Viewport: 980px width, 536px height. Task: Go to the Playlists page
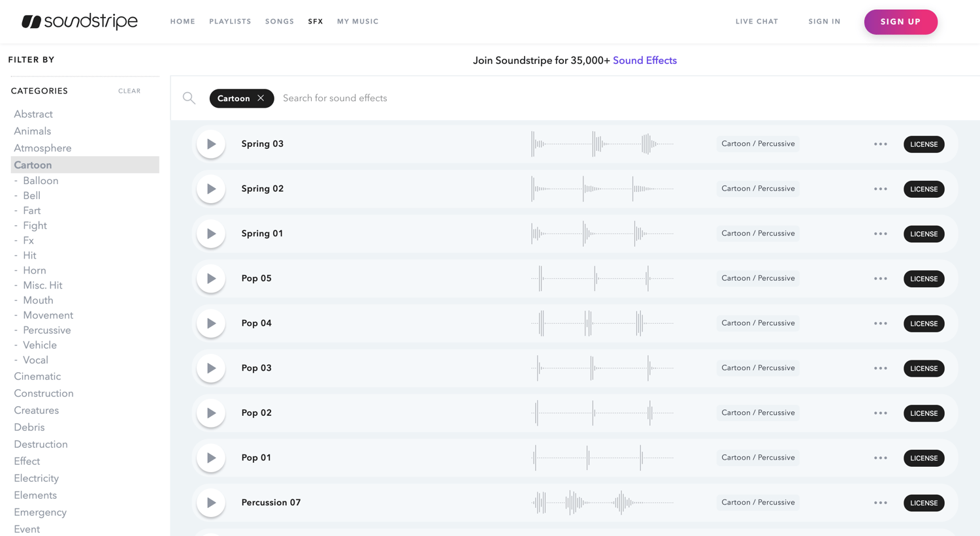[x=230, y=21]
